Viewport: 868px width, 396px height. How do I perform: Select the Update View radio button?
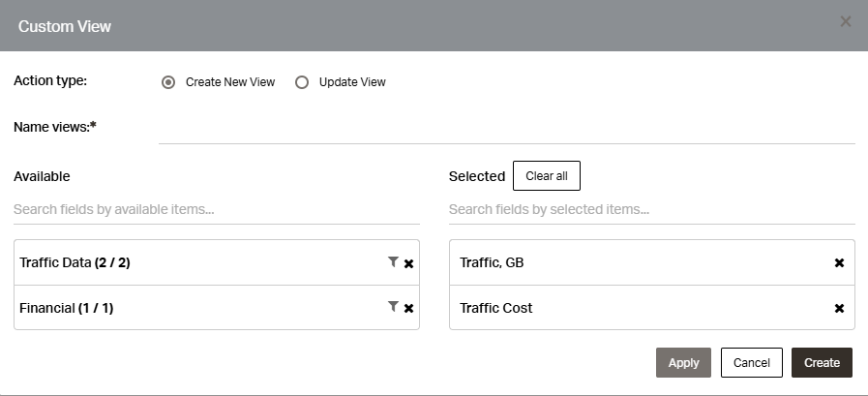302,82
